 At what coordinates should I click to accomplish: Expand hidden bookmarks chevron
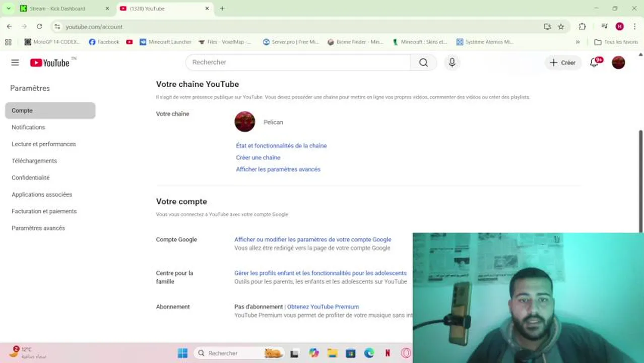pos(578,42)
